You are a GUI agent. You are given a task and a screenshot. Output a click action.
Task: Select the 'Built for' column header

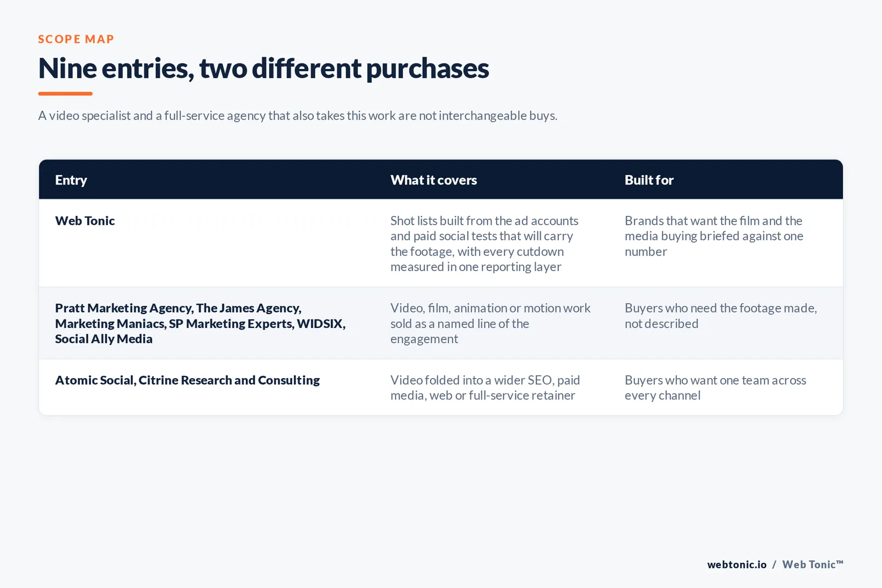click(649, 180)
